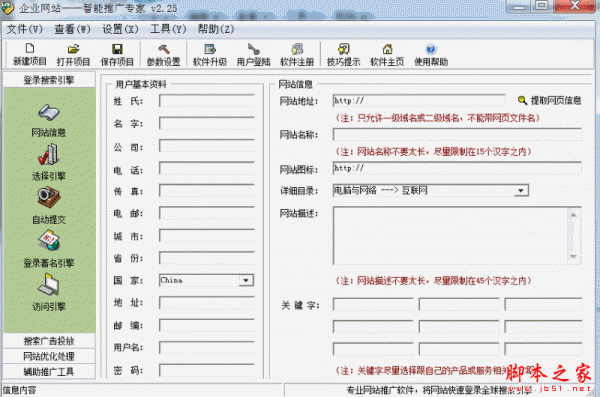Maximize the window
Viewport: 600px width, 397px height.
click(x=541, y=5)
